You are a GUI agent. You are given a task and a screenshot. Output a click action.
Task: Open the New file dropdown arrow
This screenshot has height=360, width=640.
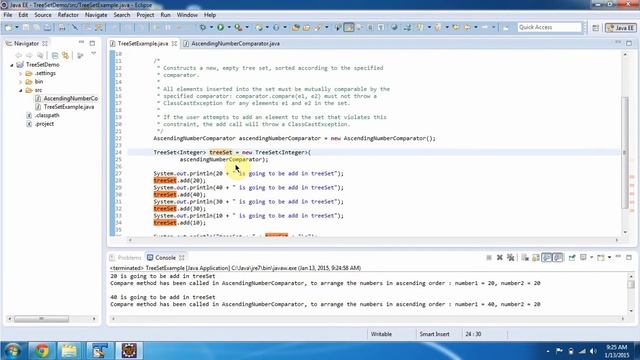point(17,27)
